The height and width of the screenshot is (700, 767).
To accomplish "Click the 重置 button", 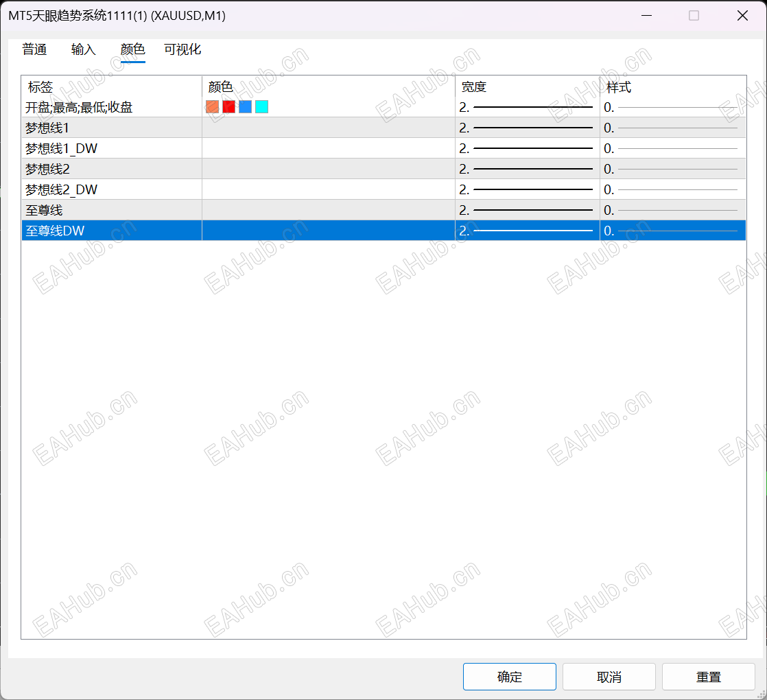I will pyautogui.click(x=708, y=677).
